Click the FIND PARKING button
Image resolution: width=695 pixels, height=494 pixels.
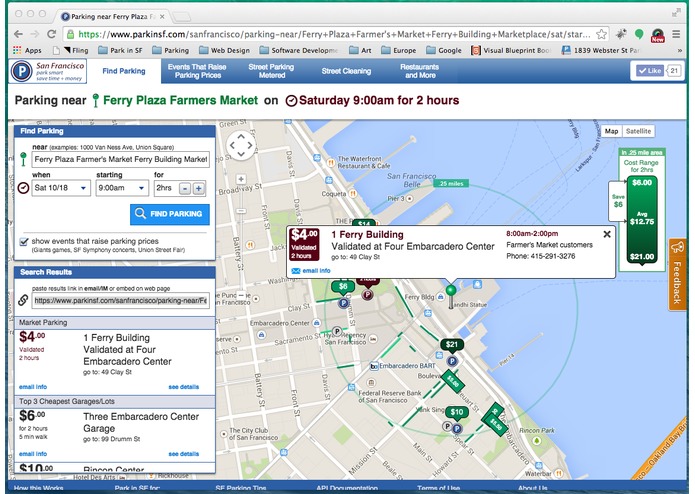(x=170, y=214)
